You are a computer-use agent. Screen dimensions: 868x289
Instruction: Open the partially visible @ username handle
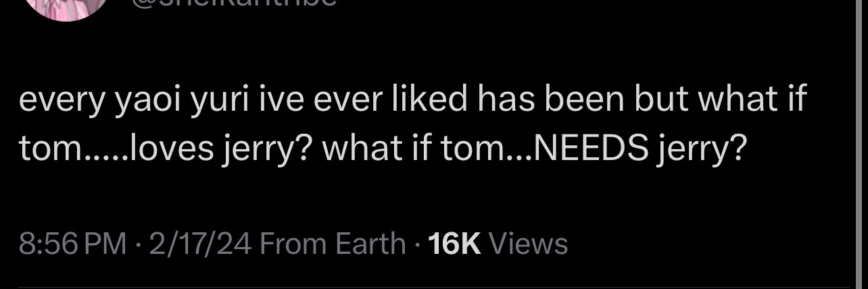click(x=234, y=3)
